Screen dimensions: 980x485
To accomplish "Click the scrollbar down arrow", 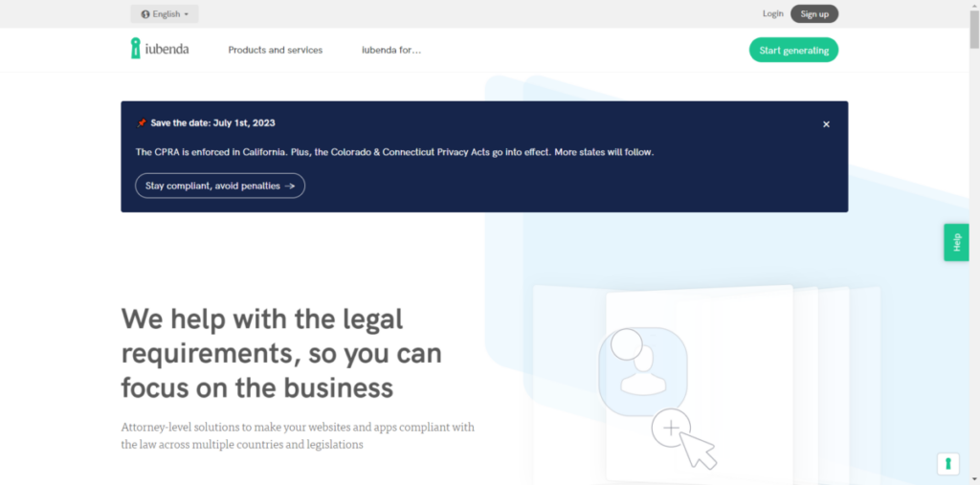I will (974, 480).
